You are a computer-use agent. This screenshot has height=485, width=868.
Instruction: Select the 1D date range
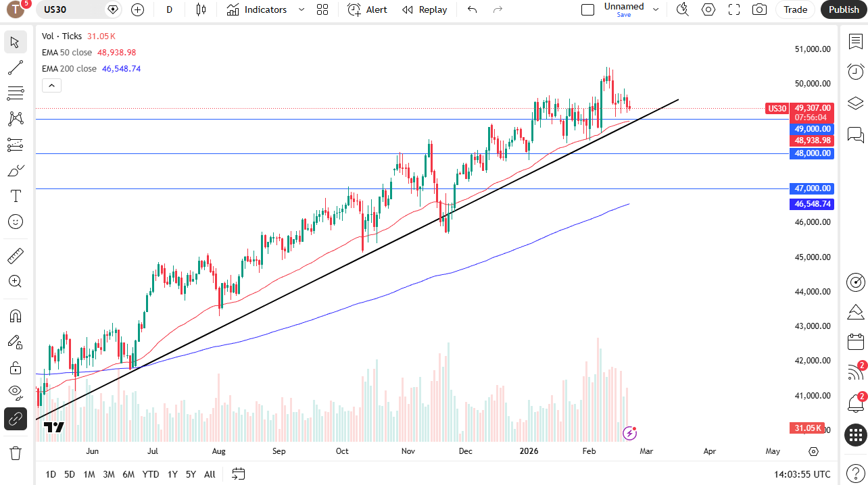point(51,474)
